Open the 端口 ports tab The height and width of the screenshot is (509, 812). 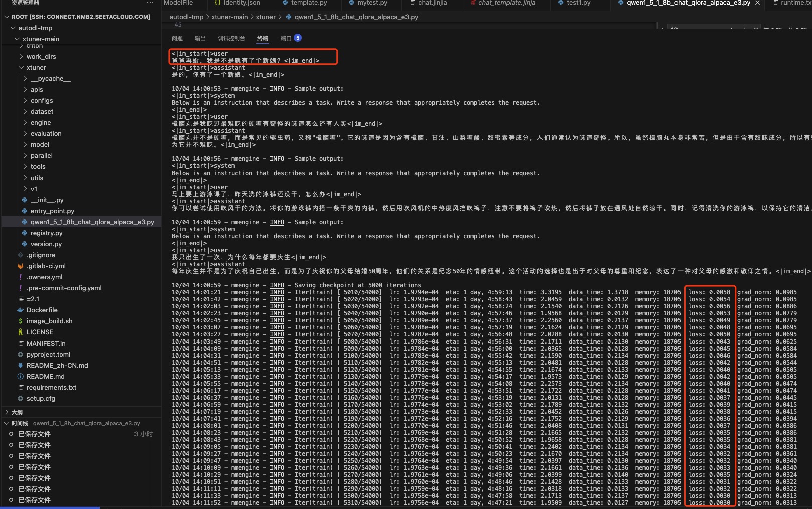[x=286, y=38]
